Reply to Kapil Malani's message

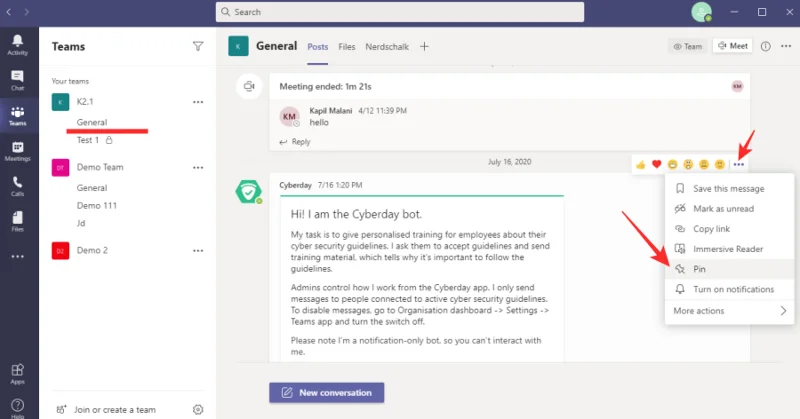pos(295,142)
